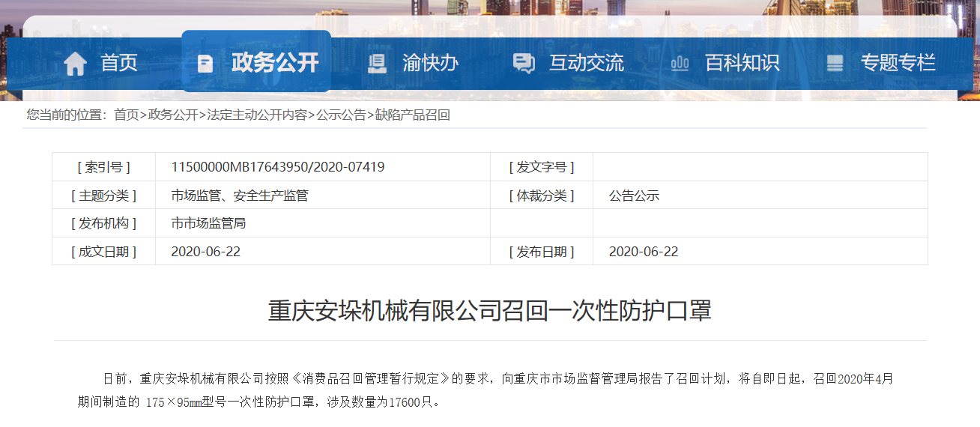Click the 渝快办 service icon
Image resolution: width=980 pixels, height=427 pixels.
377,63
